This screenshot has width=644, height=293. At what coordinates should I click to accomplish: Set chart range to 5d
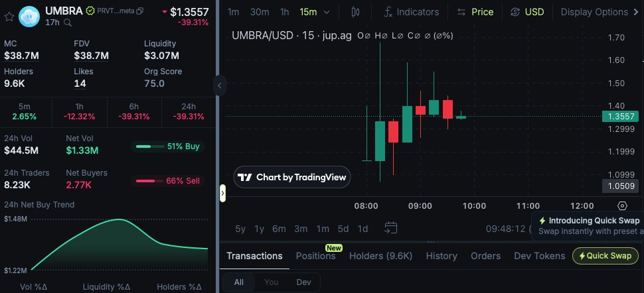(x=343, y=229)
